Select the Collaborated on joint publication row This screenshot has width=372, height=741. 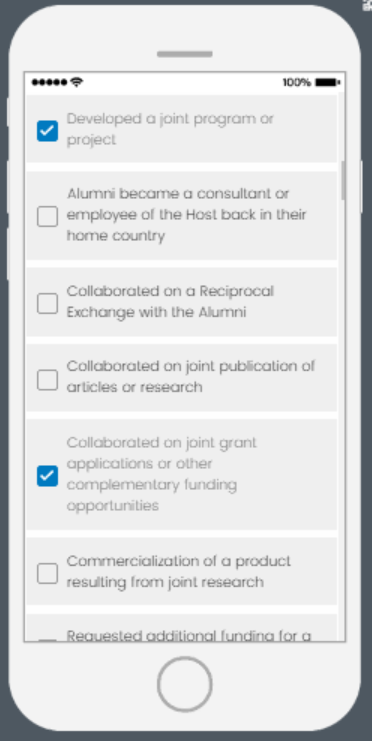pyautogui.click(x=182, y=378)
